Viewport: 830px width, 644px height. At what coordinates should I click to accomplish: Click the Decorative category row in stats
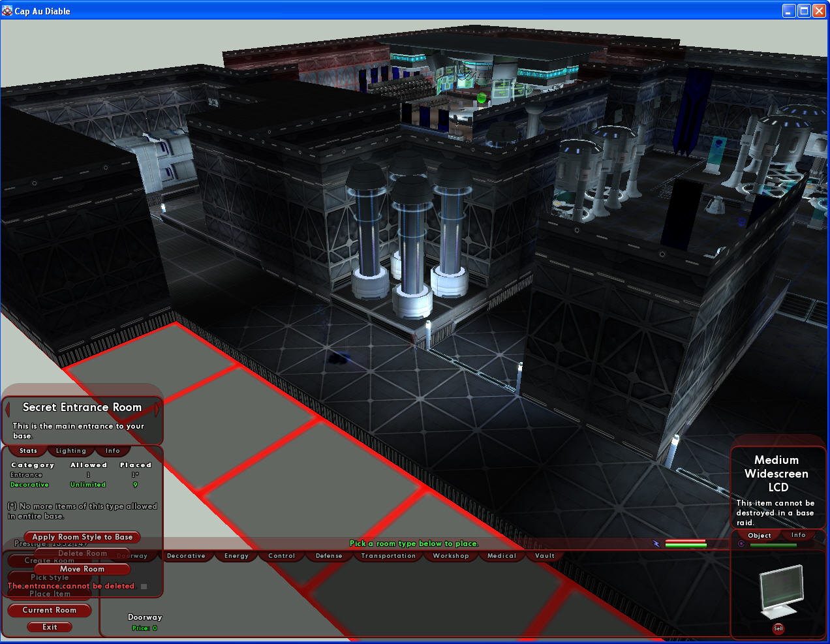(74, 485)
